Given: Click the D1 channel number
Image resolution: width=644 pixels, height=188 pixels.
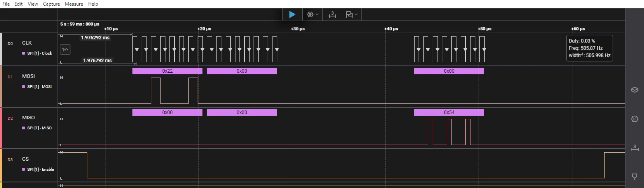Looking at the screenshot, I should pyautogui.click(x=10, y=77).
